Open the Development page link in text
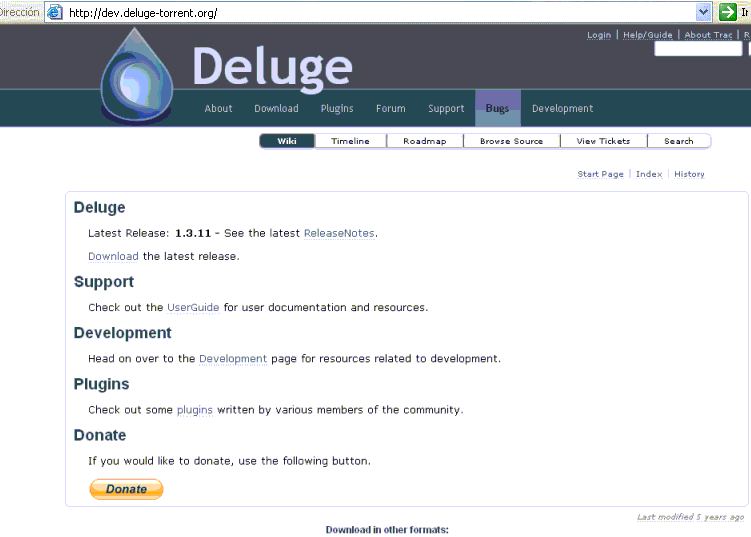This screenshot has height=537, width=751. [233, 359]
